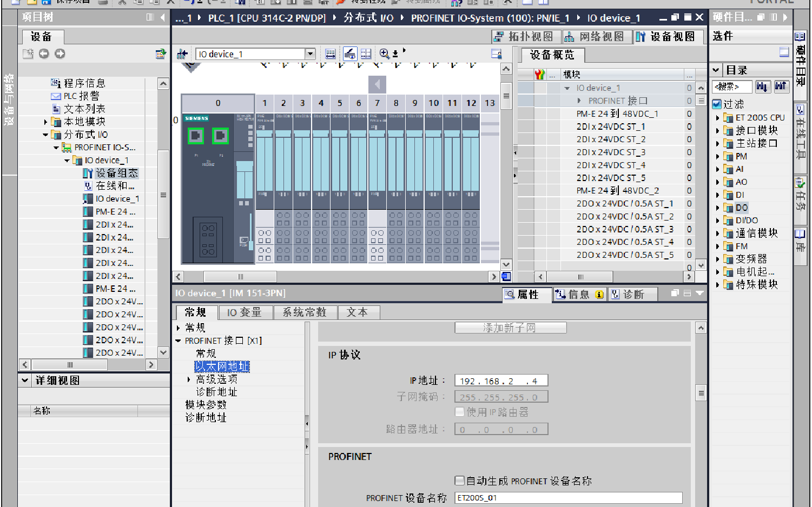Viewport: 812px width, 507px height.
Task: Click the new-group icon in project tree toolbar
Action: [x=28, y=54]
